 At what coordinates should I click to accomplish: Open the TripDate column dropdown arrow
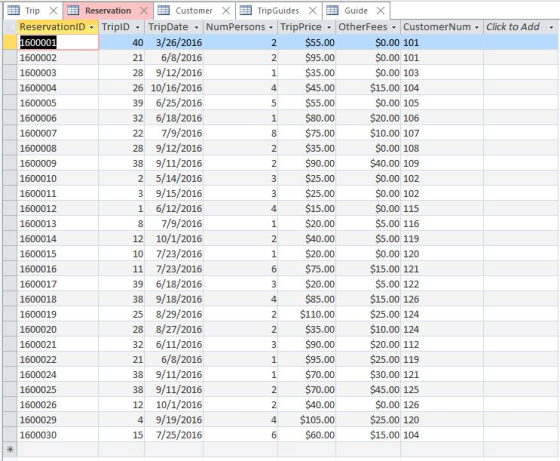click(196, 27)
